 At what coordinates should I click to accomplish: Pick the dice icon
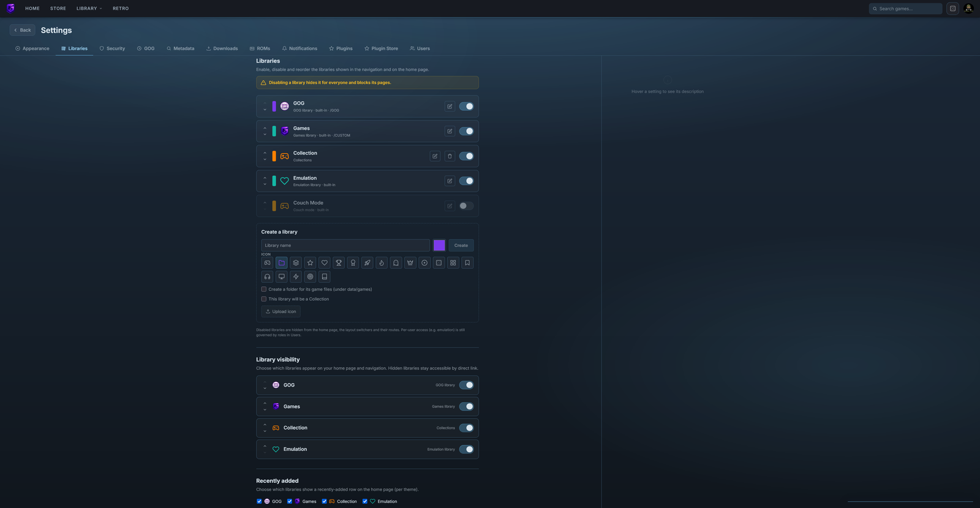tap(439, 263)
